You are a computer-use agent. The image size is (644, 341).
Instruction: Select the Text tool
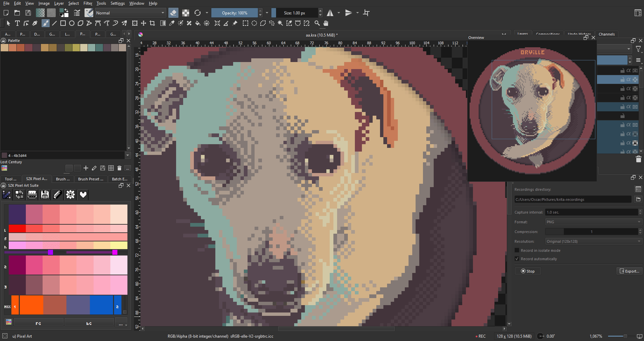(17, 23)
